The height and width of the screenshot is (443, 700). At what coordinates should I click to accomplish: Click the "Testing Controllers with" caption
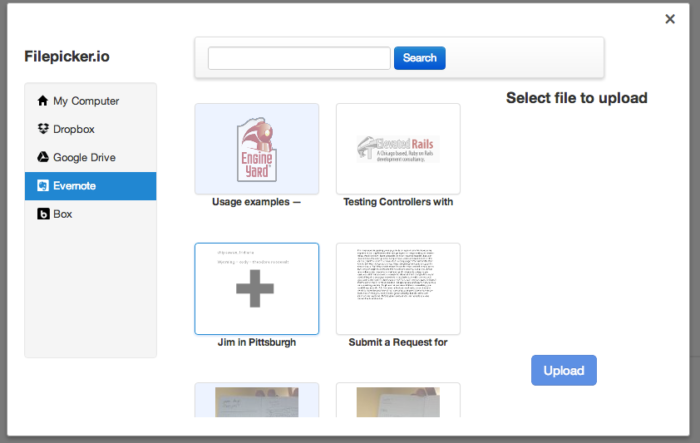[398, 202]
